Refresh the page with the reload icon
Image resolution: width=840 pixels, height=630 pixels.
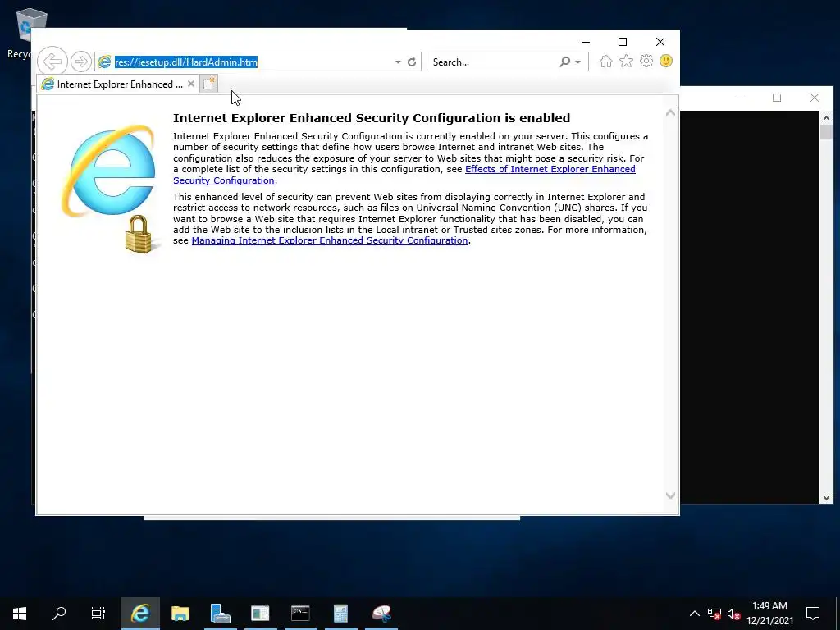point(412,62)
